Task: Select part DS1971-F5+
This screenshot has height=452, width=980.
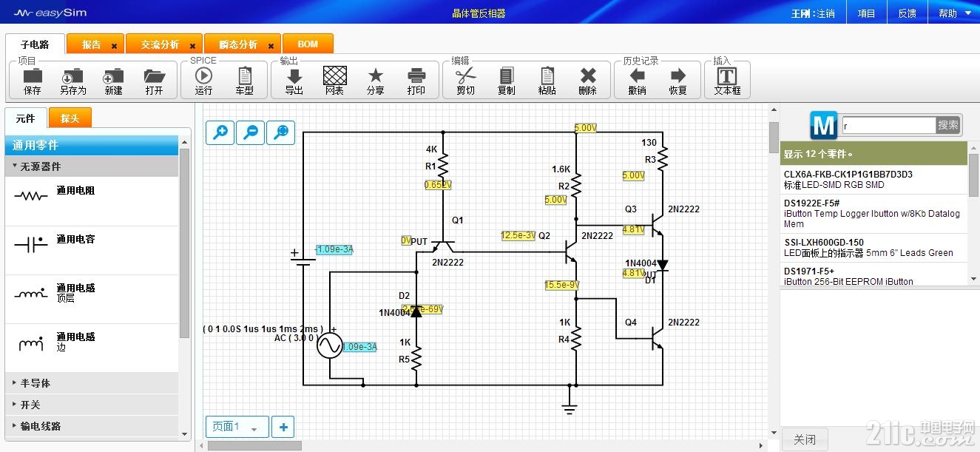Action: point(873,275)
